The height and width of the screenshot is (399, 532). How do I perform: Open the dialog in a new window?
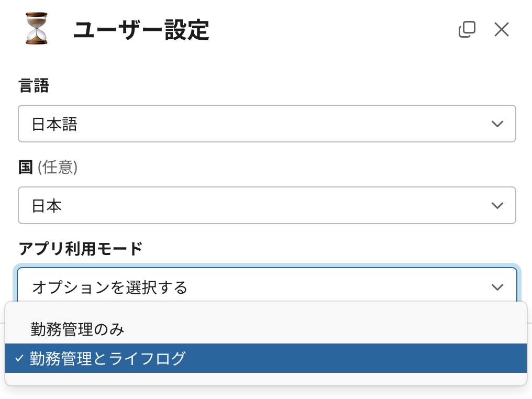(467, 29)
